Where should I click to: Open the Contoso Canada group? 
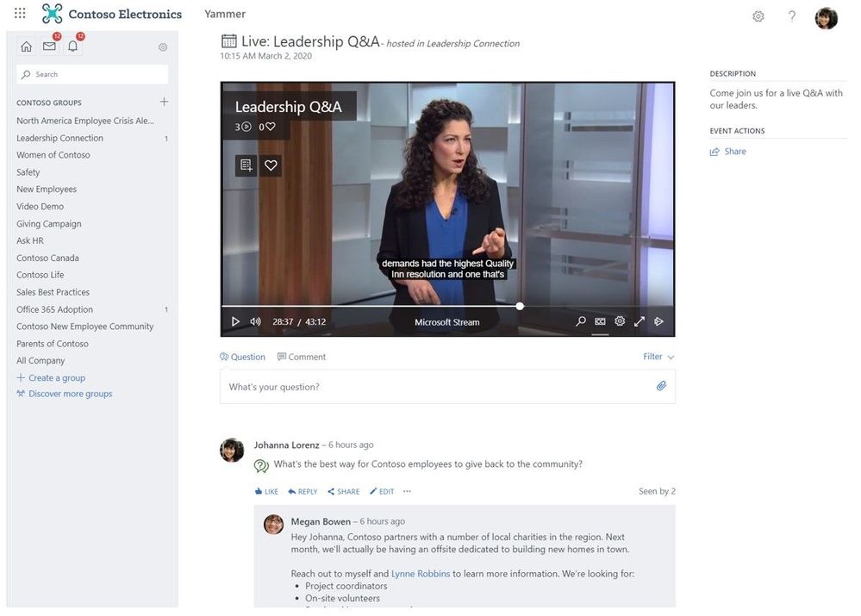pyautogui.click(x=47, y=258)
